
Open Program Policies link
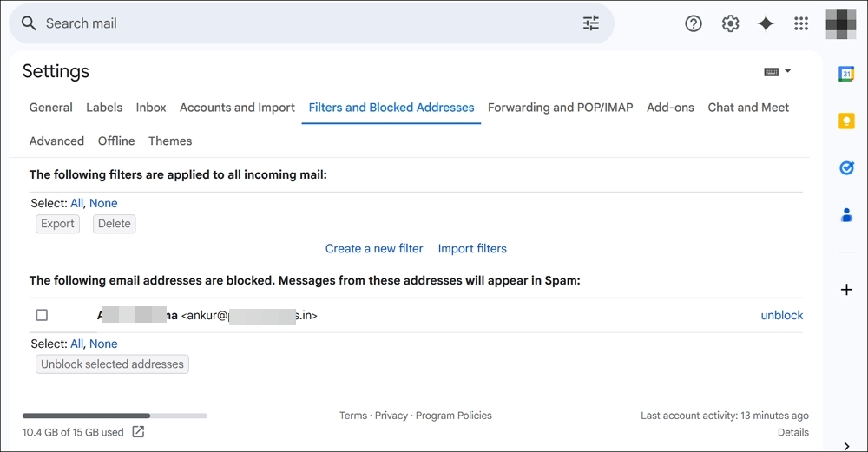454,416
